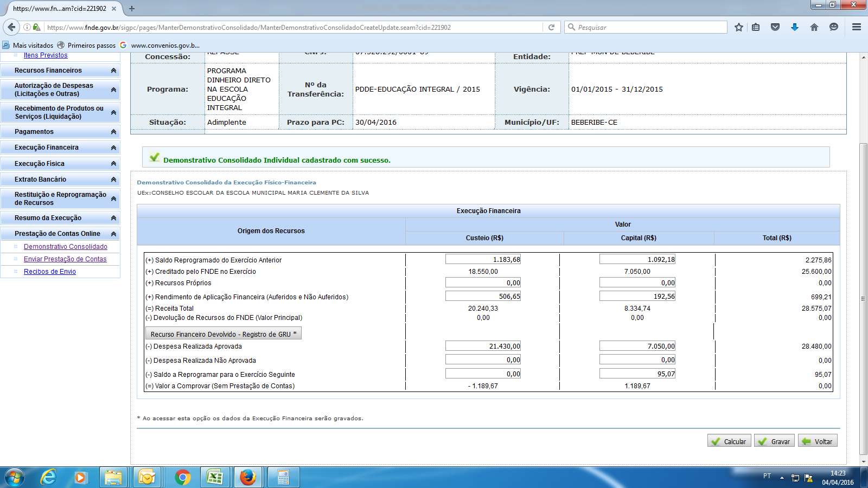Screen dimensions: 868x488
Task: Open the Demonstrativo Consolidado link
Action: pos(66,247)
